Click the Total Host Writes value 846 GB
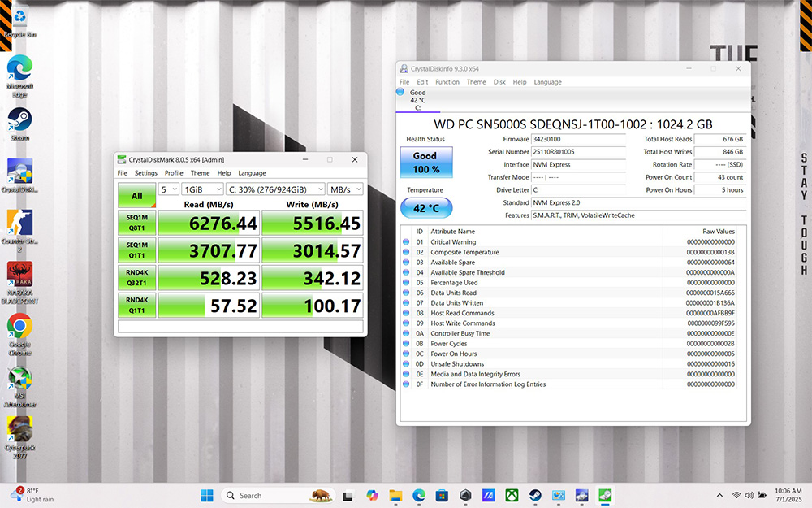 coord(719,152)
